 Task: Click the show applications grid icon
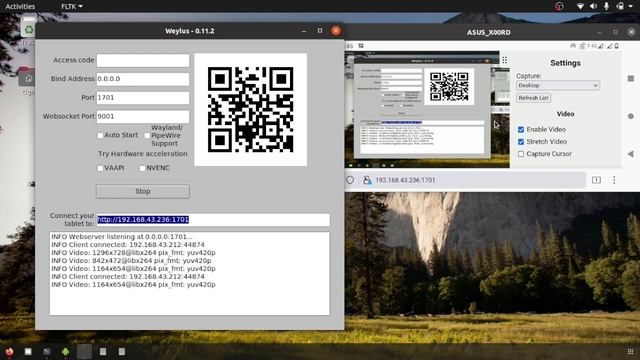tap(630, 351)
